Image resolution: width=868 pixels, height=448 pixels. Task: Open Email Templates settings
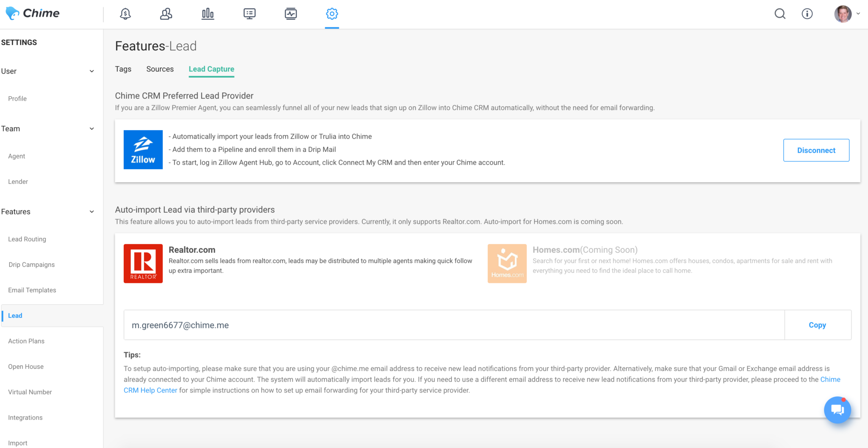(32, 290)
